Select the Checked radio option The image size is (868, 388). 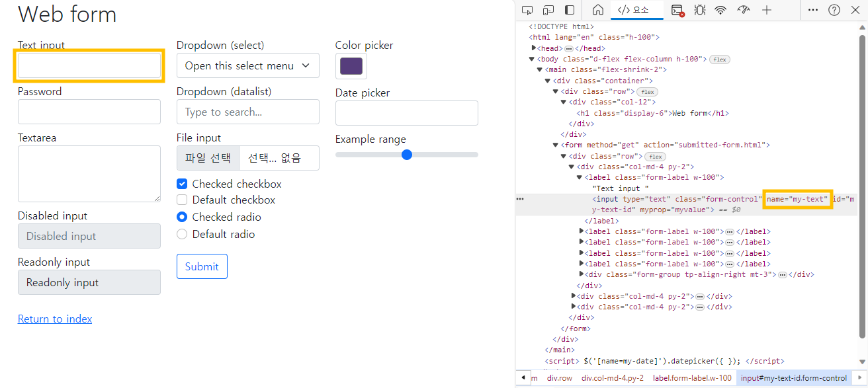[x=182, y=217]
